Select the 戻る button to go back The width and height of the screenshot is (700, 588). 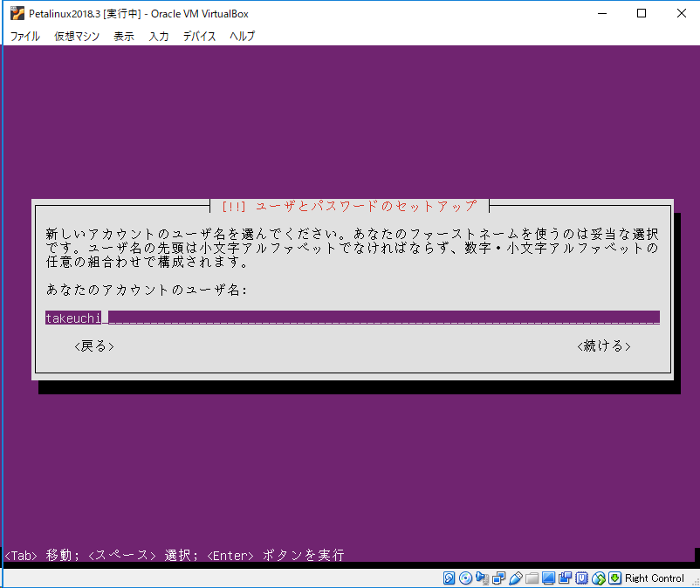point(93,345)
